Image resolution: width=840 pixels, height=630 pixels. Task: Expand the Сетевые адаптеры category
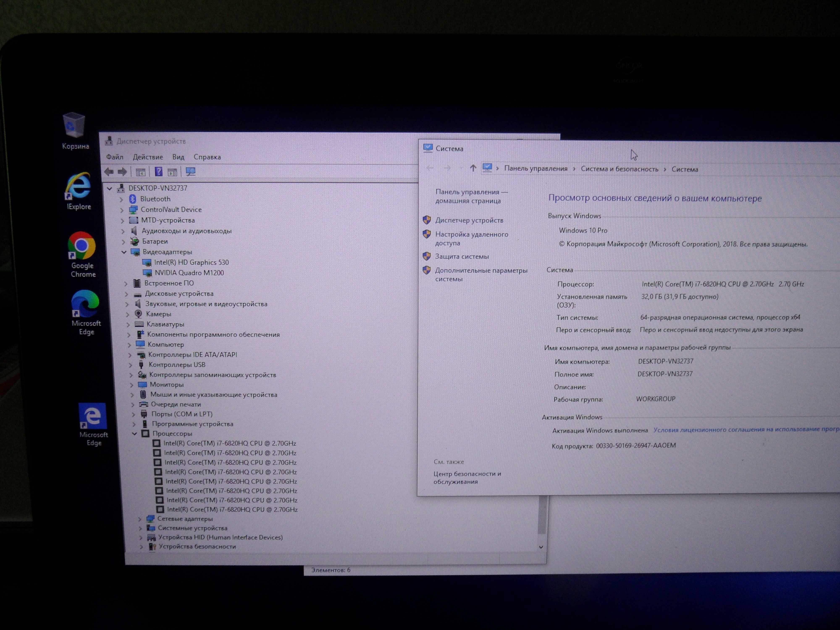[140, 519]
